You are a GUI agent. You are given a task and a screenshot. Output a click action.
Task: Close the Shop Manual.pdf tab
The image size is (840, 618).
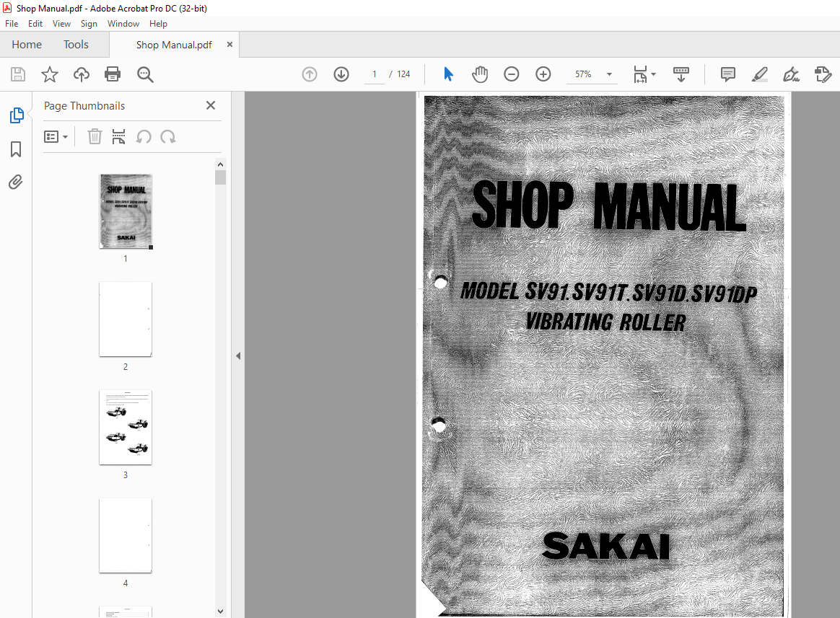click(x=229, y=45)
